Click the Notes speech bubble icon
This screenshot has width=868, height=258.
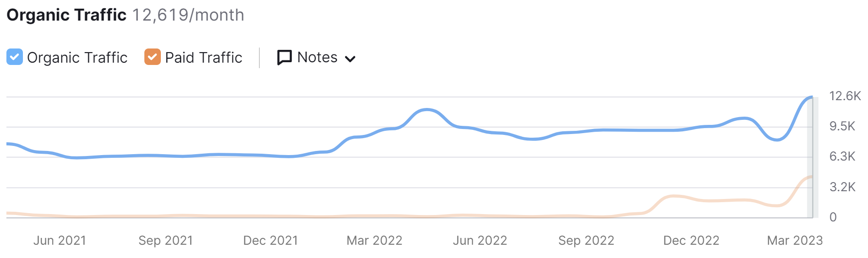click(285, 58)
